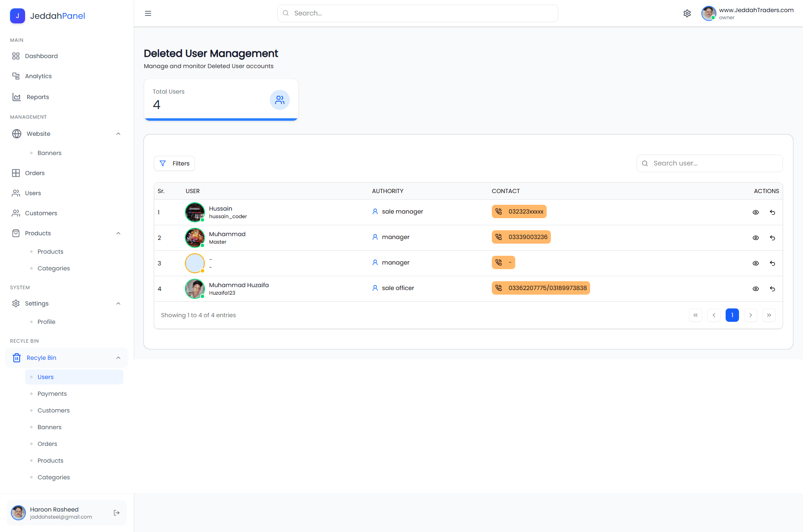Click the Total Users people icon
803x532 pixels.
tap(280, 100)
